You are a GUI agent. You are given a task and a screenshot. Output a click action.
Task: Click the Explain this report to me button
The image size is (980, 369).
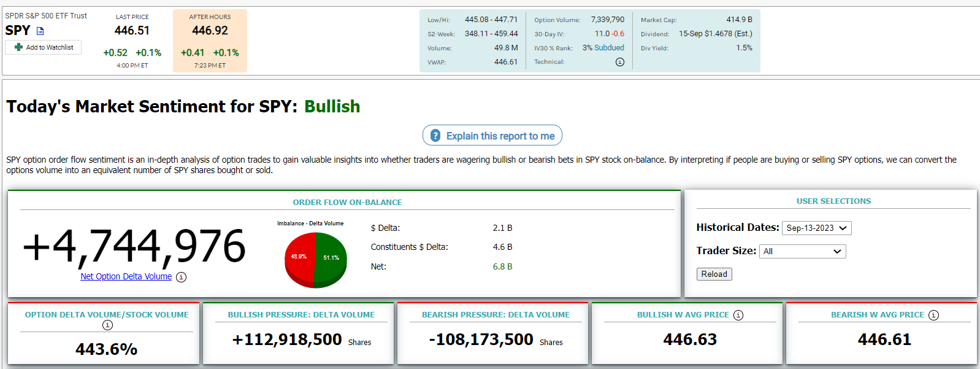(492, 136)
